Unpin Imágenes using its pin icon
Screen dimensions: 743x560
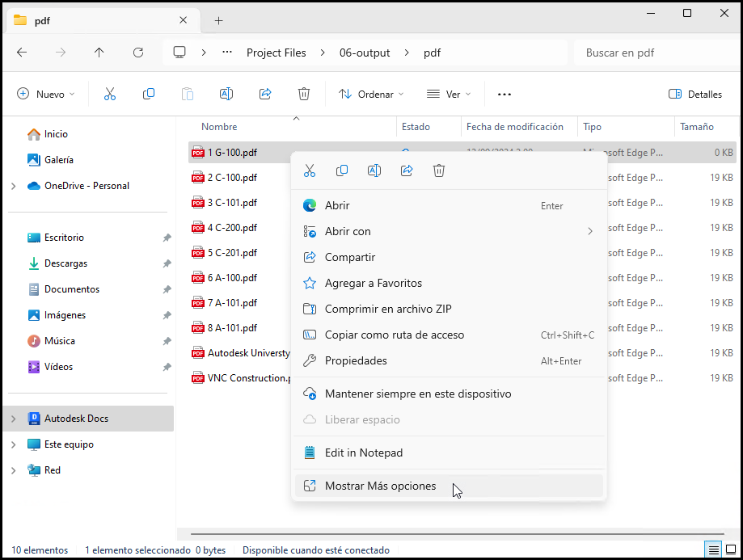pos(167,315)
